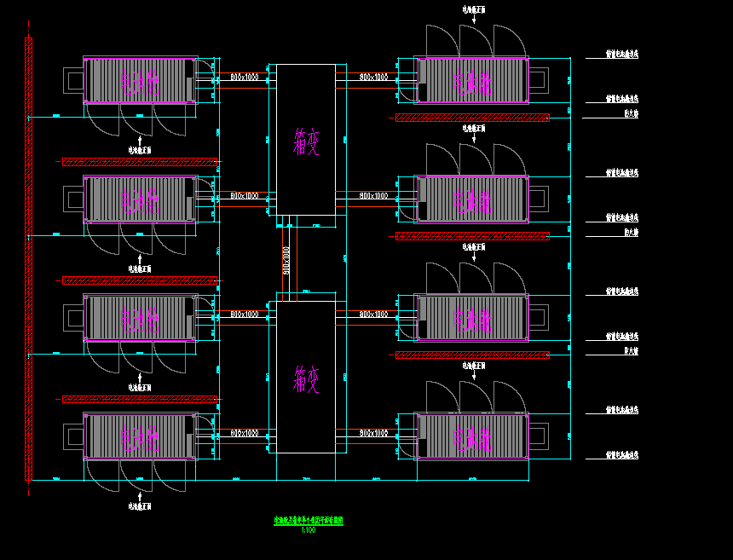This screenshot has width=733, height=560.
Task: Click the tall red hatched wall at left edge
Action: tap(28, 259)
